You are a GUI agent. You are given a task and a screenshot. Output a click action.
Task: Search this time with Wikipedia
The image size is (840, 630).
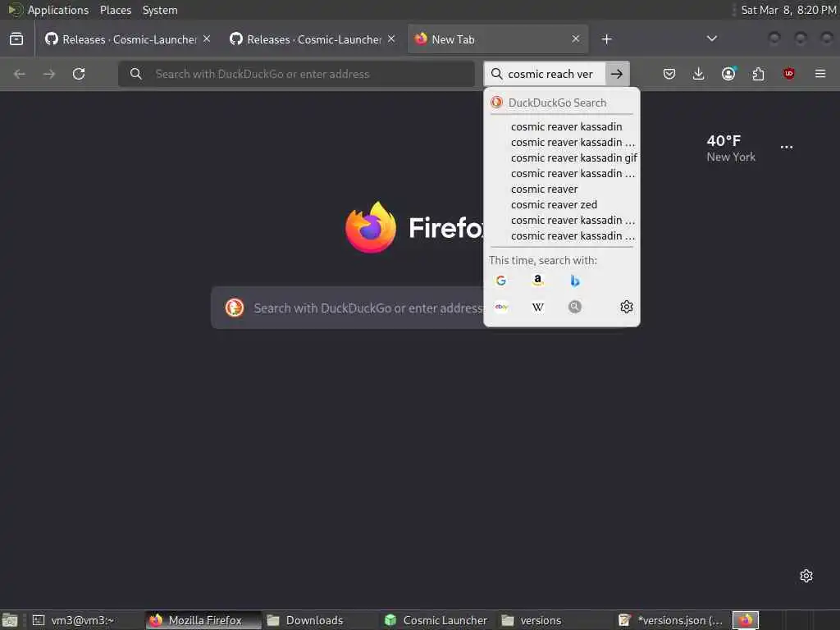[538, 307]
